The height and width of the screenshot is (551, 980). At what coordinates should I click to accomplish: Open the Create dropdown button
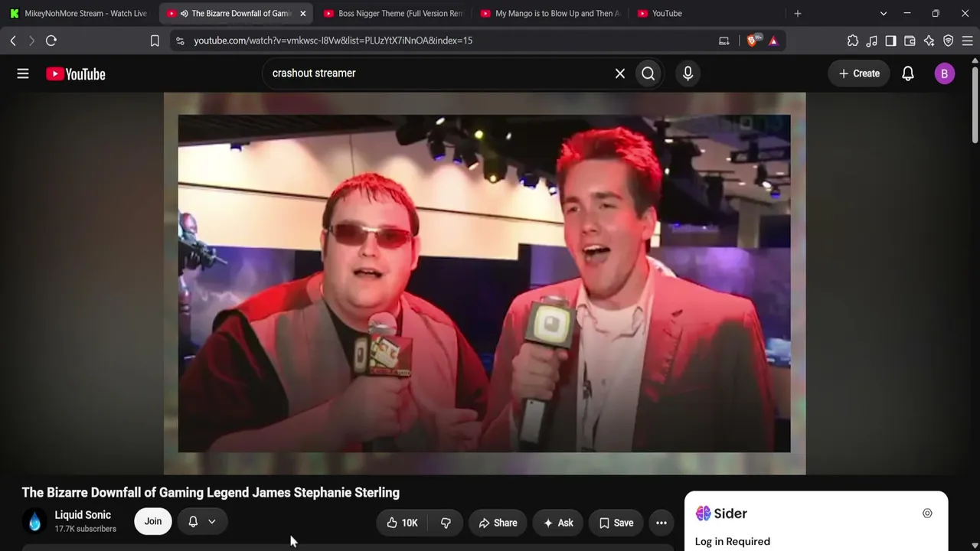point(859,73)
